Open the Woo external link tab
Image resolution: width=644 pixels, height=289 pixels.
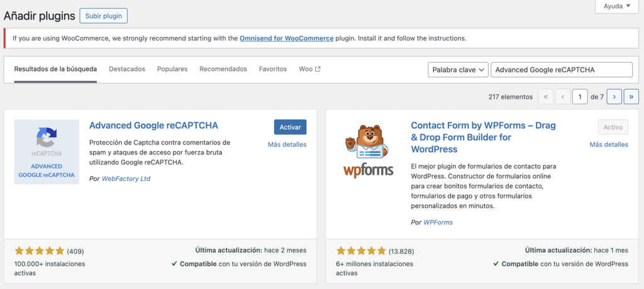coord(309,69)
